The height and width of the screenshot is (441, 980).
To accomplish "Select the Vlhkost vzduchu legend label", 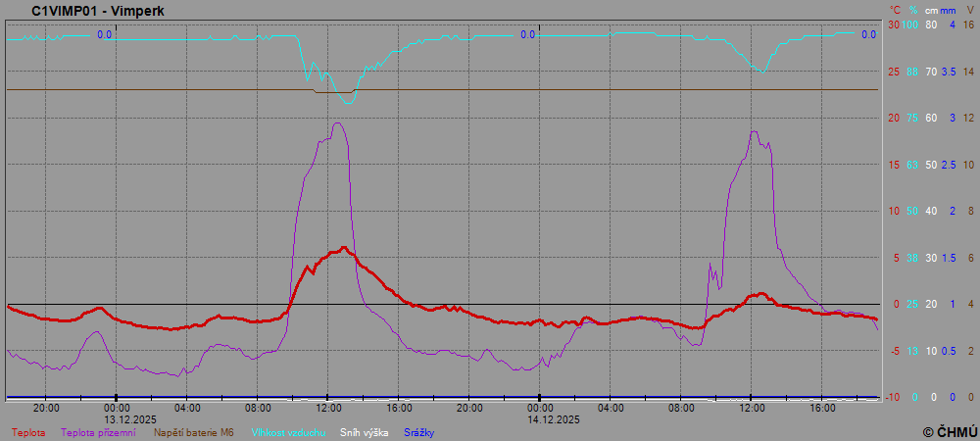I will tap(288, 432).
